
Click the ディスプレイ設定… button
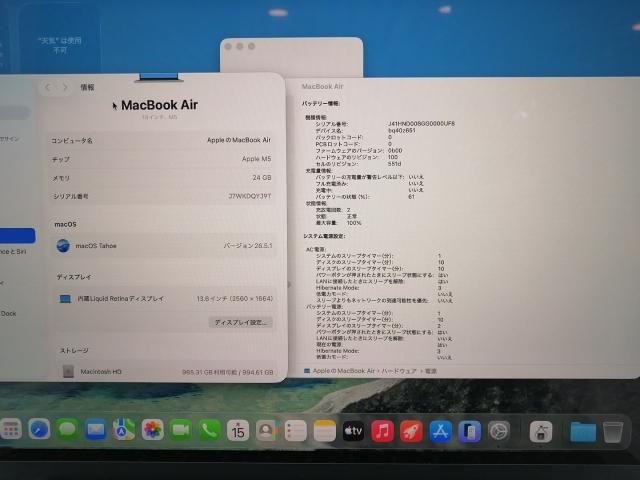click(241, 322)
